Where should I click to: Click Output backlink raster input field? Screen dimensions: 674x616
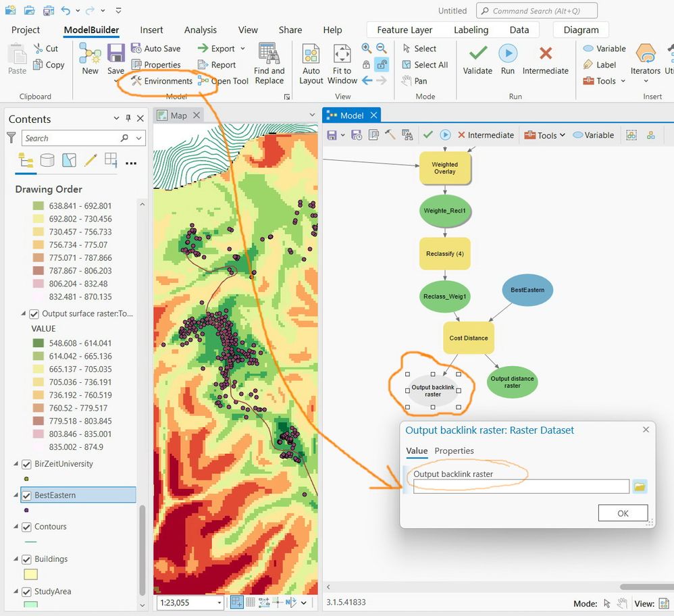[x=521, y=486]
